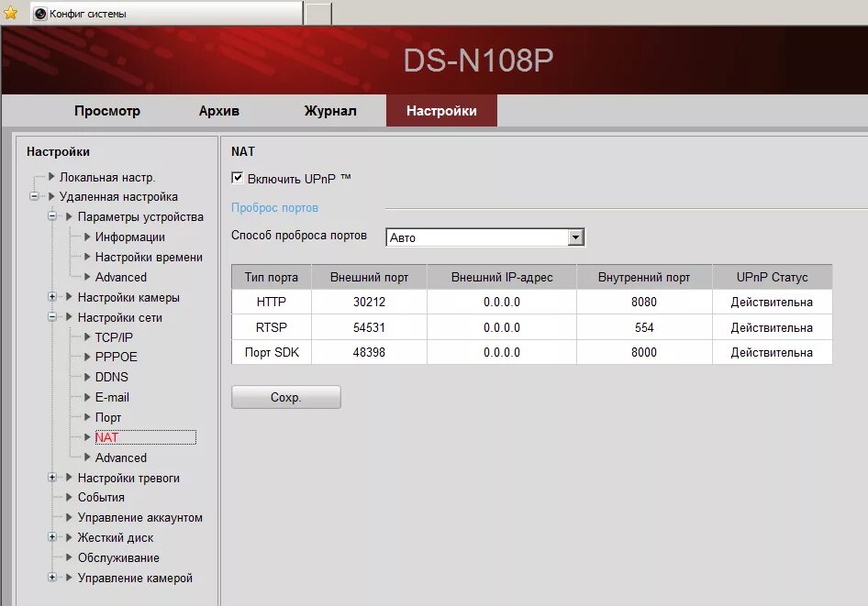Click external port value 54531
This screenshot has width=868, height=606.
point(369,327)
